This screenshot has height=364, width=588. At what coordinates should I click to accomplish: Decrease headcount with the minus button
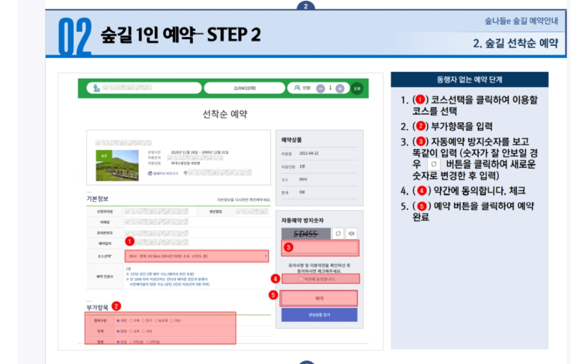(320, 89)
